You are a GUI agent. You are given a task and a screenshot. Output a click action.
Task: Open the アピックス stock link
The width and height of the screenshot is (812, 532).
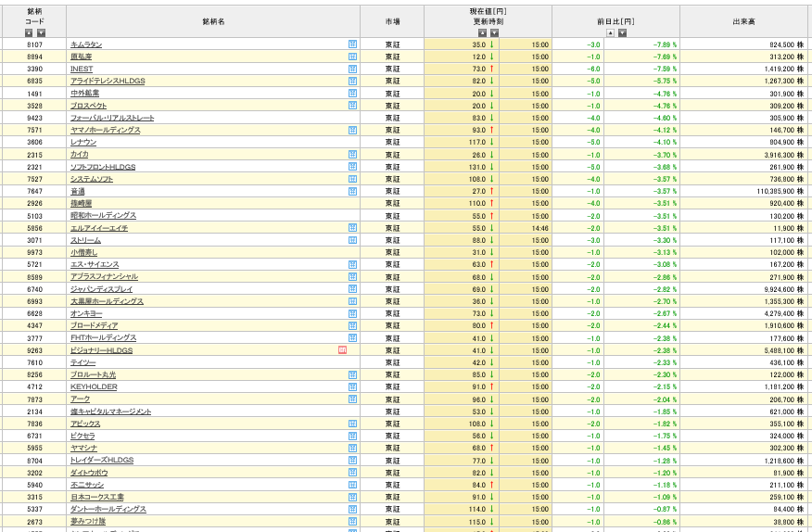click(85, 424)
